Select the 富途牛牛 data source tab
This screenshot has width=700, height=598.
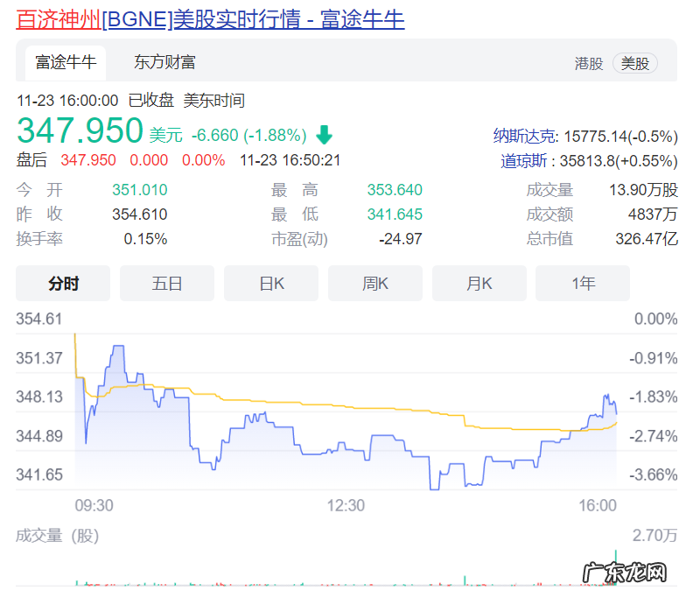(65, 63)
